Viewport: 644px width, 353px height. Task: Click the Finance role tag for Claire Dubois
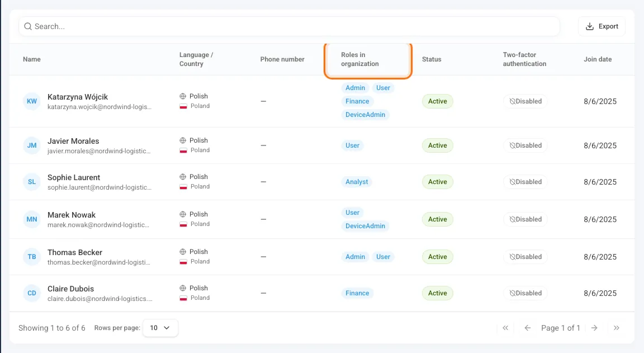(357, 293)
